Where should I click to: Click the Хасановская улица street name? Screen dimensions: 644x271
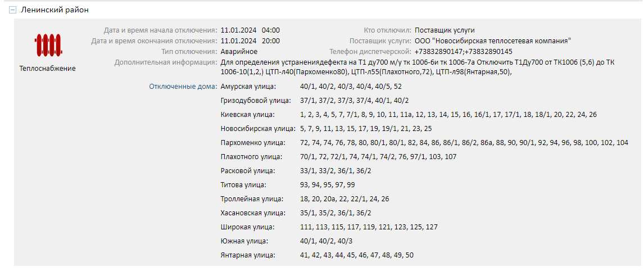[x=252, y=213]
